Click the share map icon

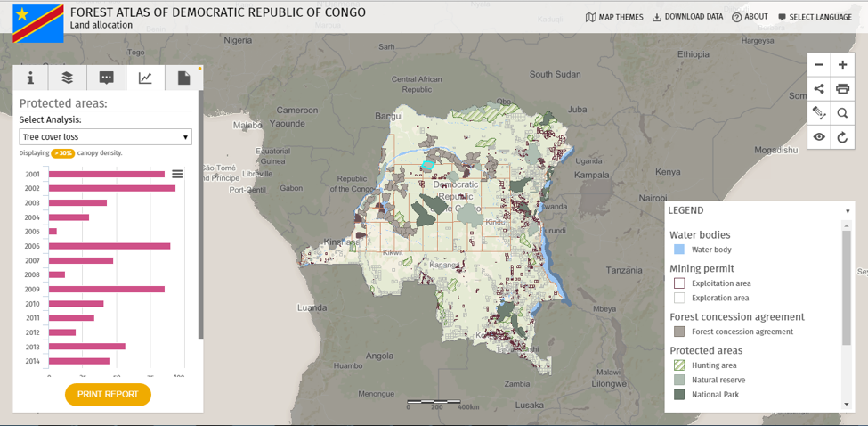pyautogui.click(x=819, y=88)
